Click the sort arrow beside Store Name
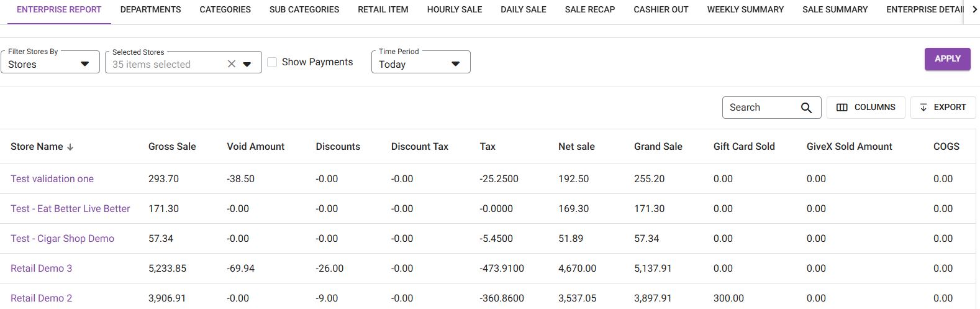Screen dimensions: 980x309 [x=70, y=147]
